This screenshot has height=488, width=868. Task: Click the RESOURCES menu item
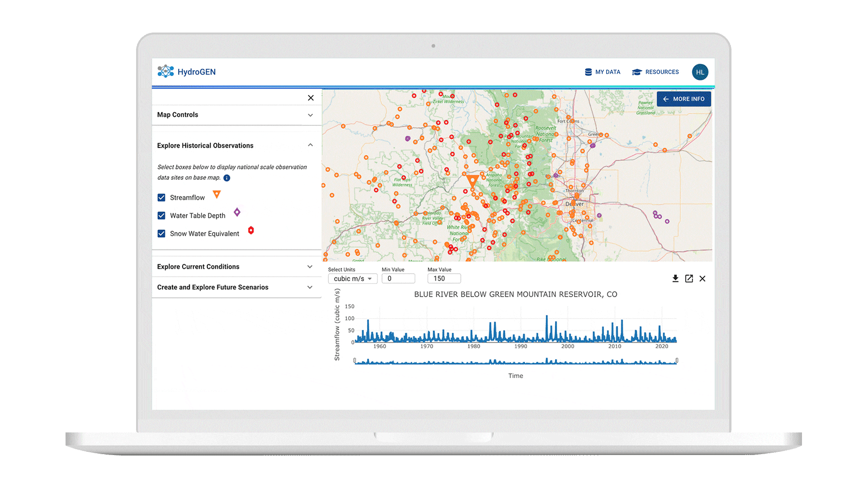click(x=656, y=72)
